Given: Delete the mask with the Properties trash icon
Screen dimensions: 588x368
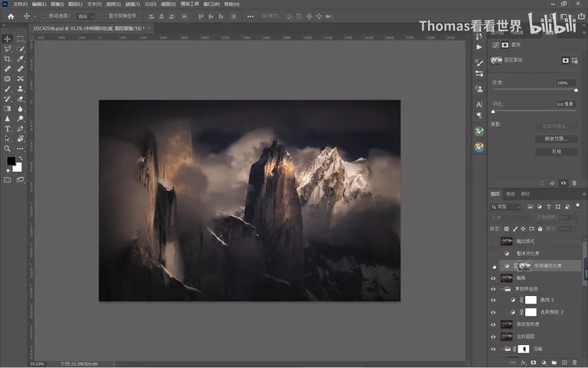Looking at the screenshot, I should point(574,183).
